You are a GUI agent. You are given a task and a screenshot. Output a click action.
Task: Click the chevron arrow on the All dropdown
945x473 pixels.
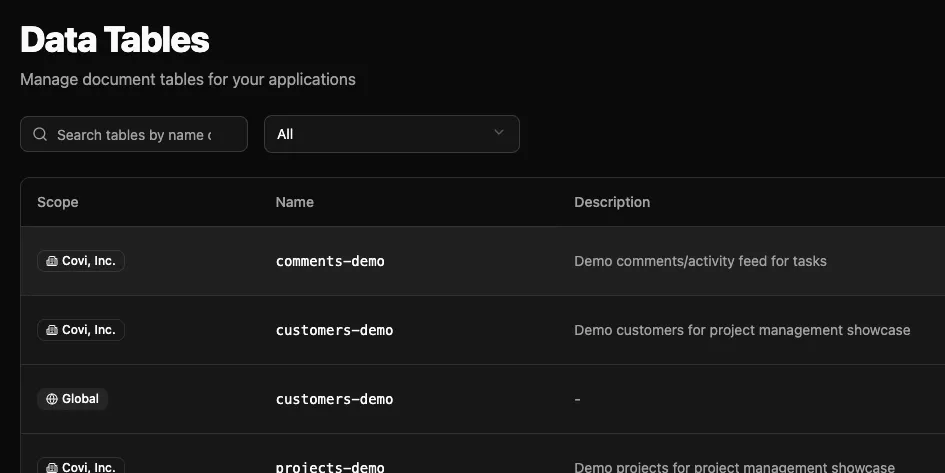[499, 134]
